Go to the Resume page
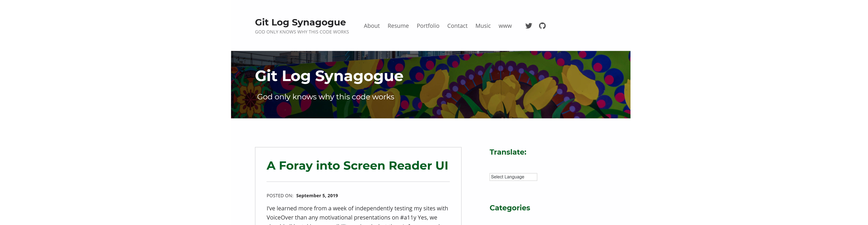This screenshot has height=225, width=868. (x=398, y=26)
